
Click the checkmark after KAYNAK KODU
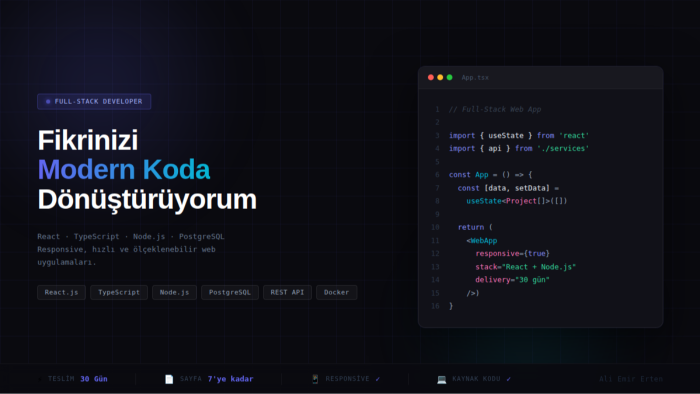508,379
